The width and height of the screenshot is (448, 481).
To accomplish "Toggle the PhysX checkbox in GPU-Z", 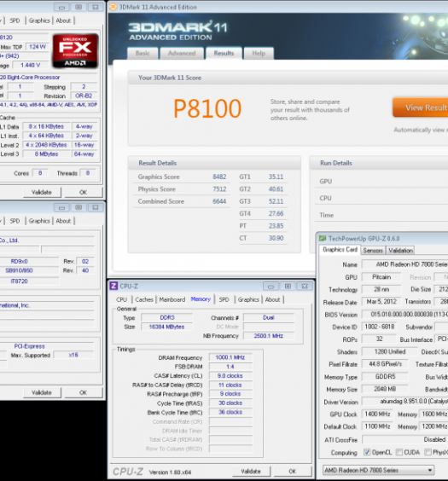I will tap(428, 452).
